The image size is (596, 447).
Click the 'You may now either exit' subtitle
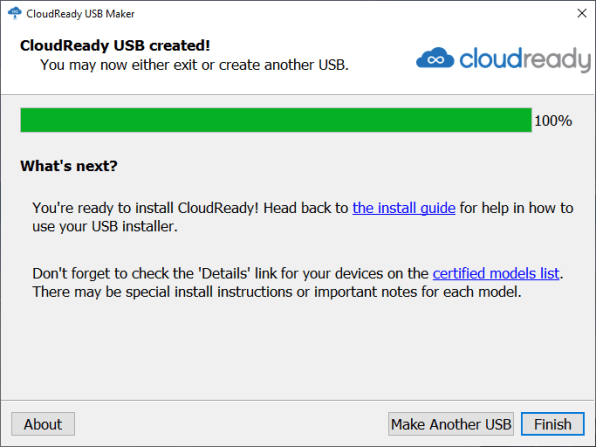[x=194, y=65]
